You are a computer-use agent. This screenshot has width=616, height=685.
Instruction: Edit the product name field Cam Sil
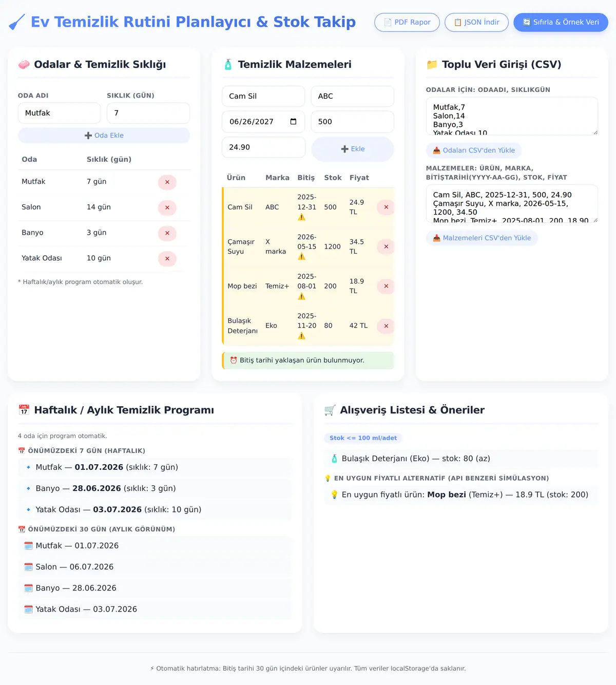click(263, 96)
